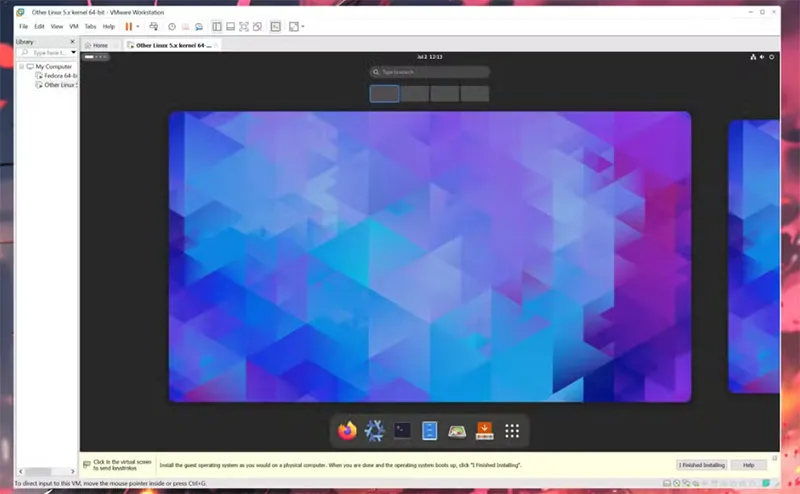The height and width of the screenshot is (494, 800).
Task: Collapse the My Computer tree node
Action: click(x=21, y=66)
